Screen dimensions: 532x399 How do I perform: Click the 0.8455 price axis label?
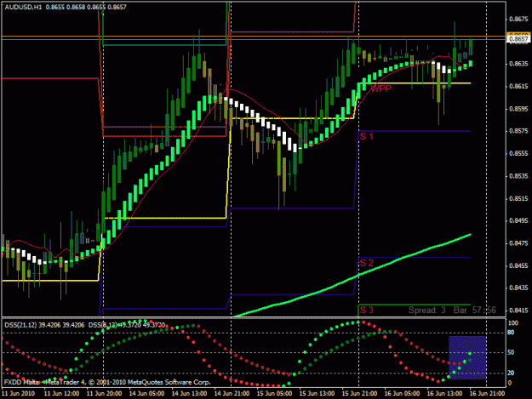(x=518, y=265)
